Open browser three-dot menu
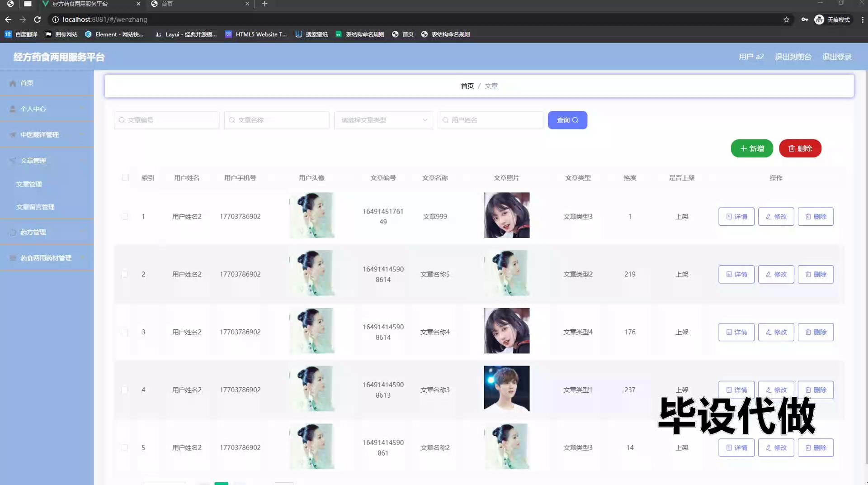868x485 pixels. pyautogui.click(x=862, y=19)
